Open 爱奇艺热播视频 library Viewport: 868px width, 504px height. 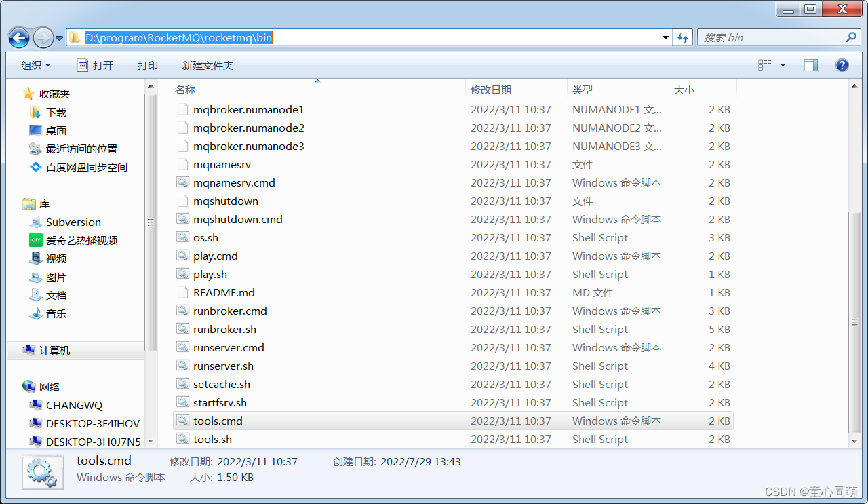81,240
